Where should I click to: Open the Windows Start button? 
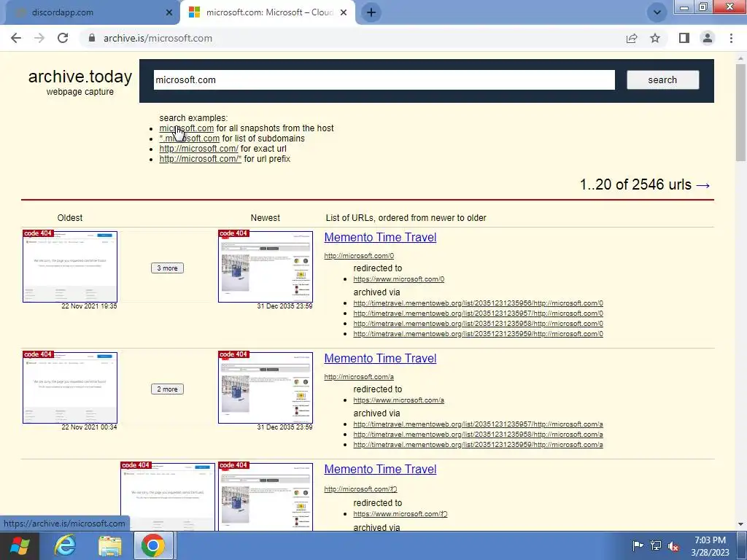tap(20, 545)
